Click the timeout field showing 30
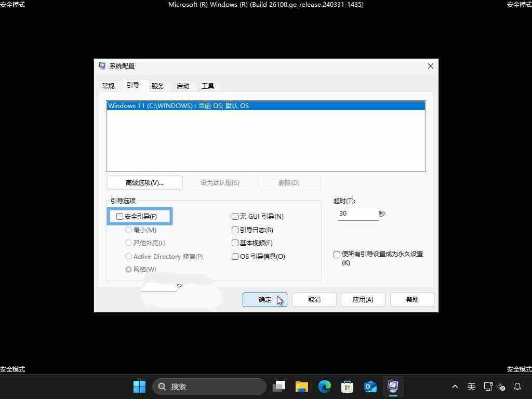 [x=357, y=213]
